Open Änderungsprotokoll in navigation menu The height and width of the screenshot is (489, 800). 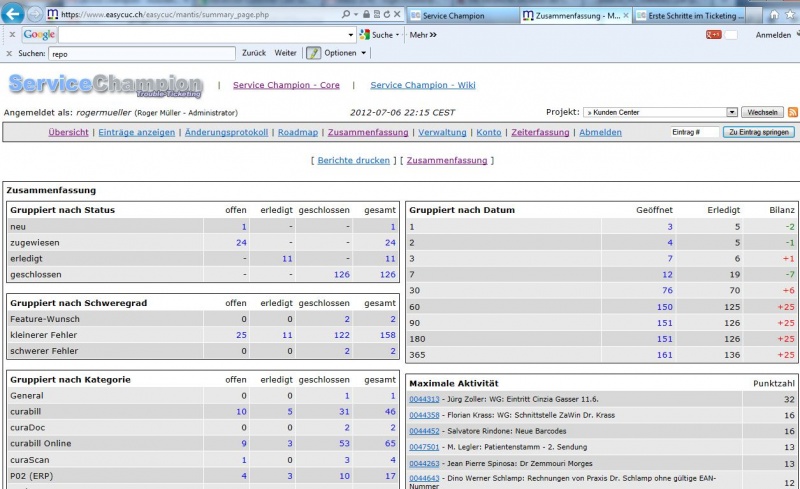click(x=226, y=132)
